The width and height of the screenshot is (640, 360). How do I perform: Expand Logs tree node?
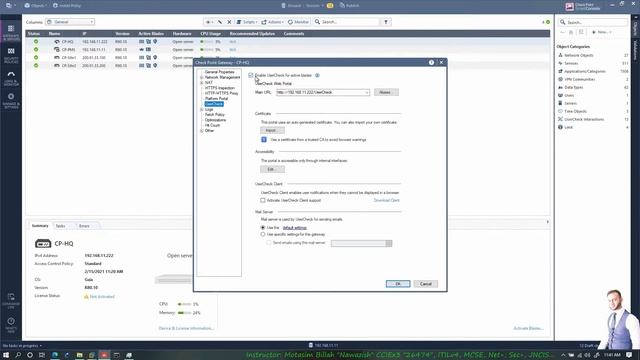[x=202, y=109]
